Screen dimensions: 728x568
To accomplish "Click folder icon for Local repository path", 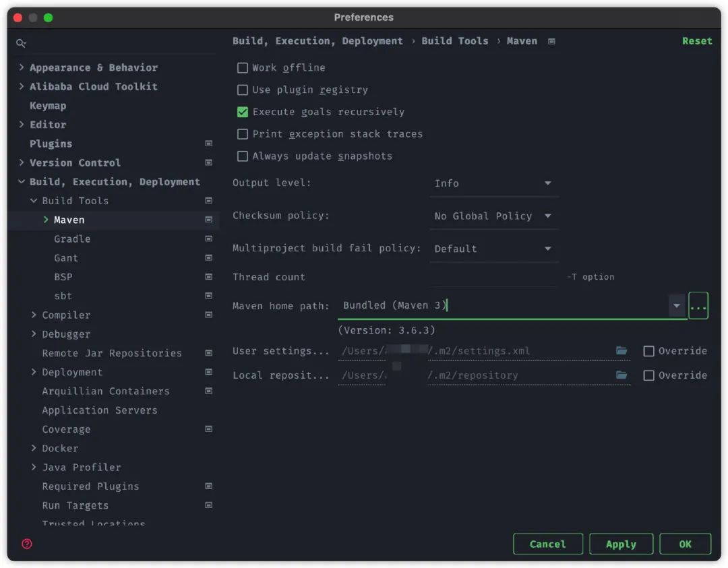I will [621, 375].
